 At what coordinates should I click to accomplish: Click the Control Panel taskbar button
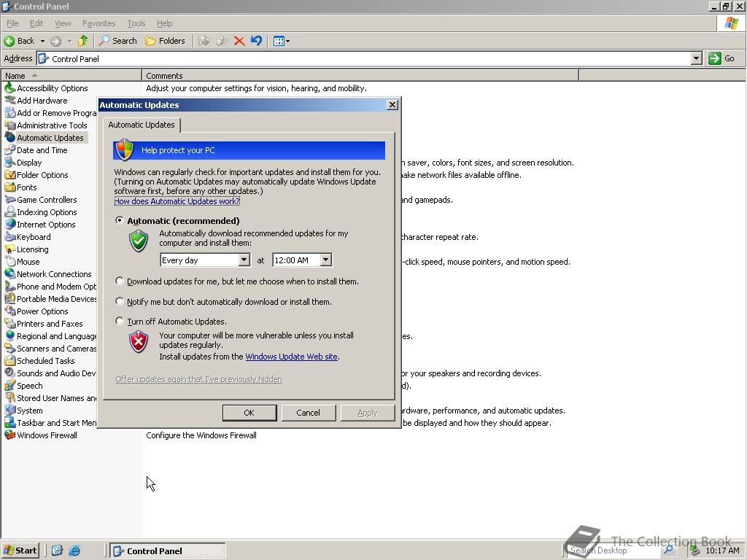168,551
